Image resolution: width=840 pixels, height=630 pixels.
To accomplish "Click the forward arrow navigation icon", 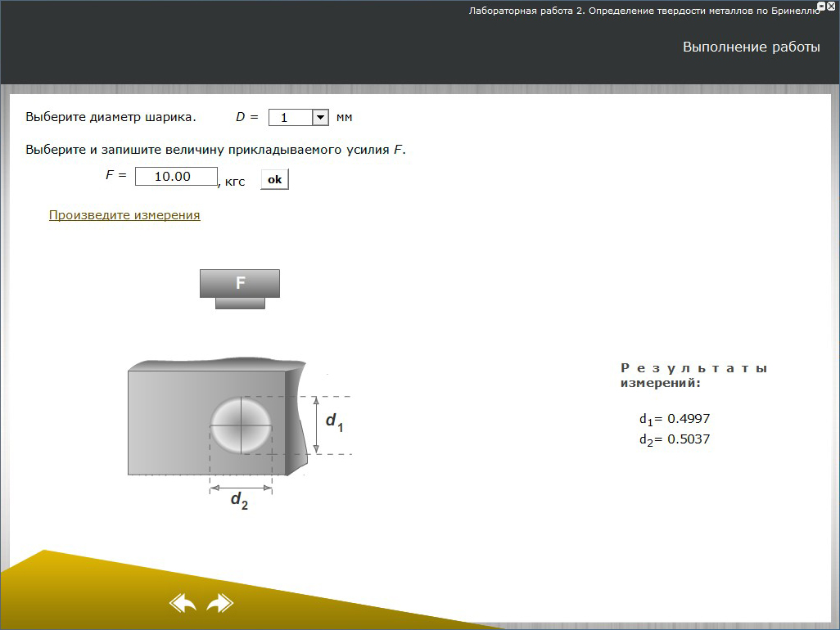I will click(x=219, y=604).
